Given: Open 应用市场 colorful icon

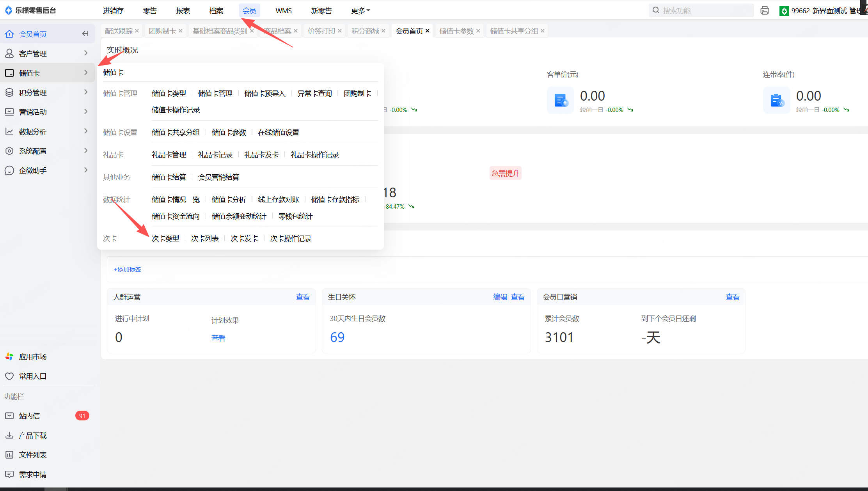Looking at the screenshot, I should (x=9, y=356).
